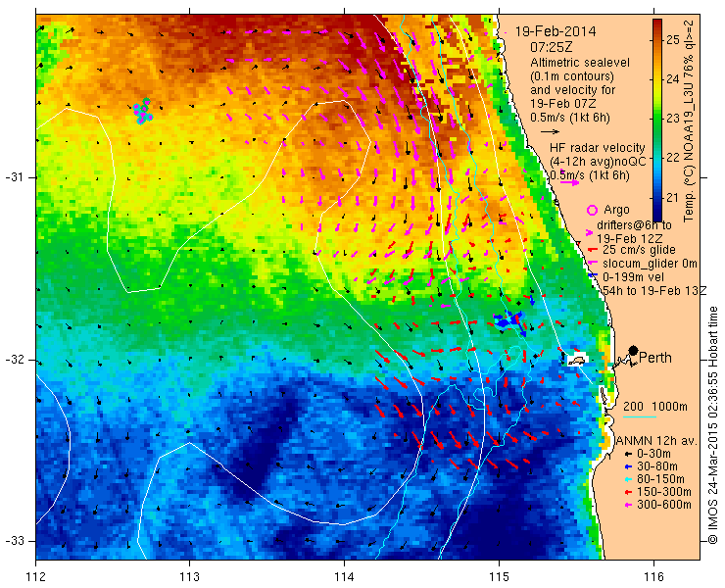The width and height of the screenshot is (725, 588).
Task: Click the 54h to 19-Feb 13Z text
Action: 654,290
